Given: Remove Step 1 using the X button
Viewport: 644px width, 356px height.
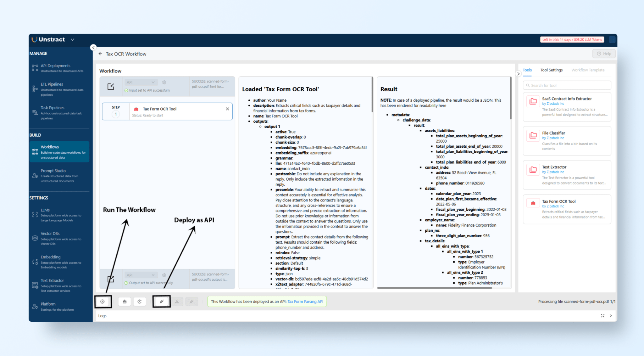Looking at the screenshot, I should pyautogui.click(x=227, y=109).
